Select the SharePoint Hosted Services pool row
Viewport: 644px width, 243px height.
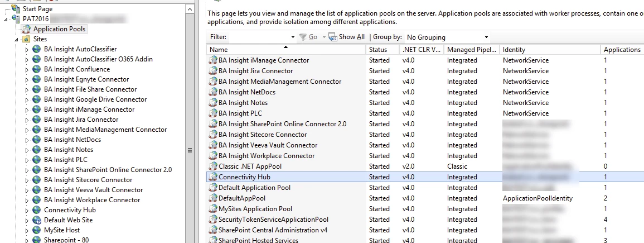(x=425, y=240)
